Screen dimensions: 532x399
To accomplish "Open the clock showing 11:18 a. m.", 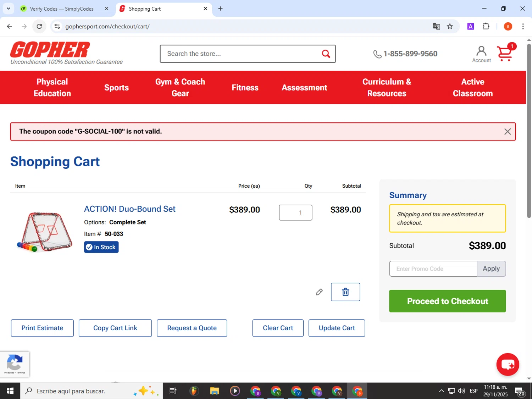I will [x=495, y=391].
